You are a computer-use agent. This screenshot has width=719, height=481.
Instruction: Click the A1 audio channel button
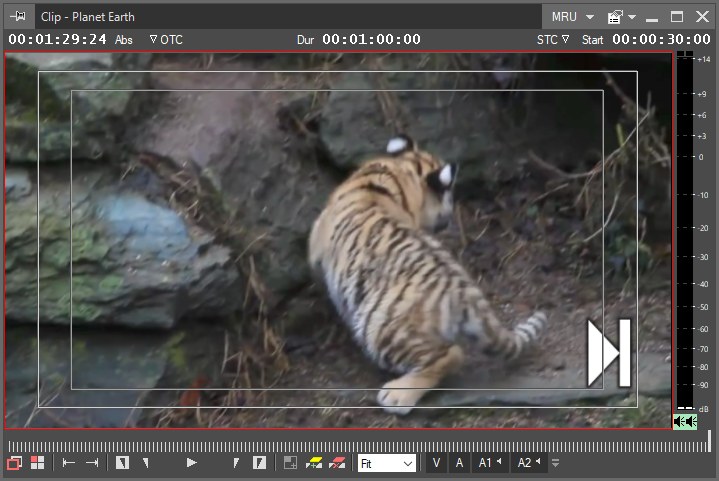(x=488, y=463)
